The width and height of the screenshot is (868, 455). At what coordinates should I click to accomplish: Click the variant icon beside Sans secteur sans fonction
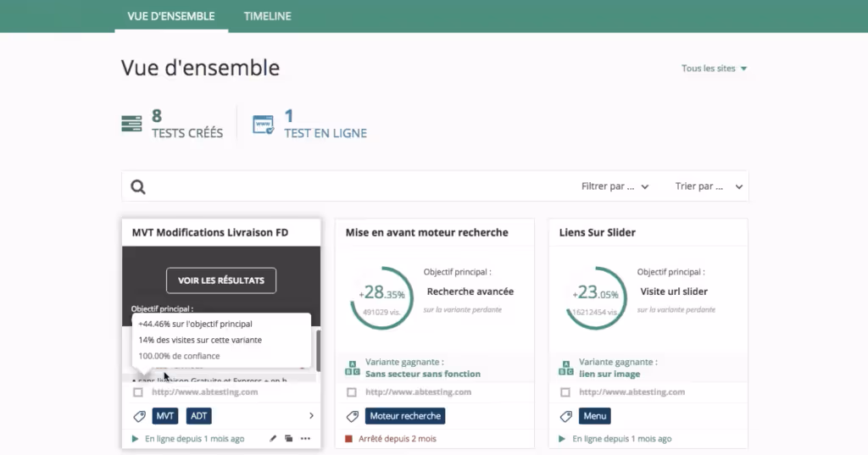click(x=353, y=368)
